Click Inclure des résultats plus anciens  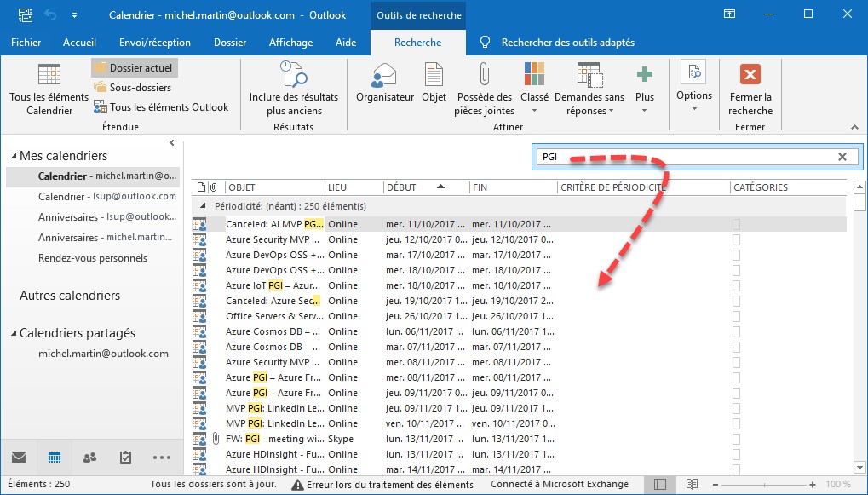pos(294,88)
